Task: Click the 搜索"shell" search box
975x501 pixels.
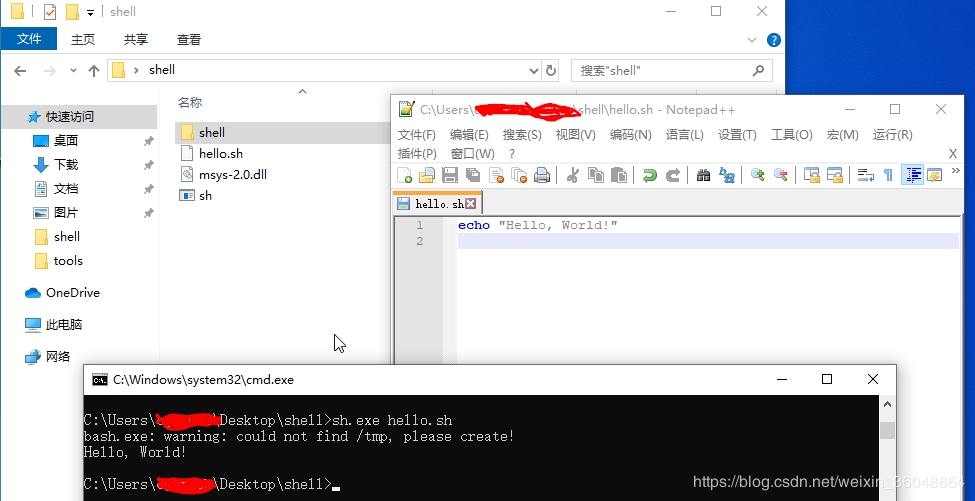Action: [672, 71]
